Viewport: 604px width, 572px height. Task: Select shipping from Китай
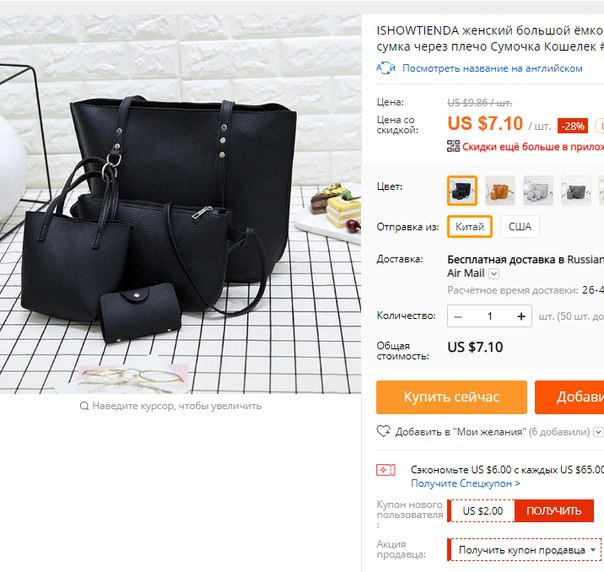pyautogui.click(x=470, y=226)
